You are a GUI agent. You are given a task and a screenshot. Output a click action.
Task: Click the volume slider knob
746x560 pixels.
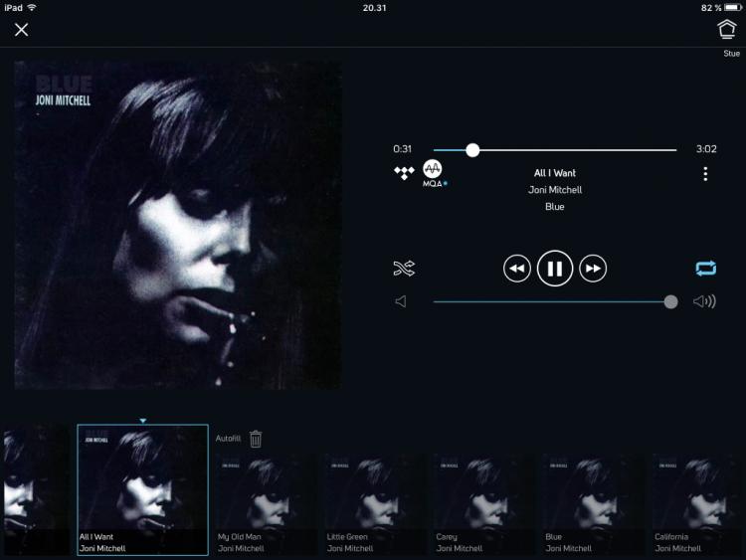click(x=670, y=301)
